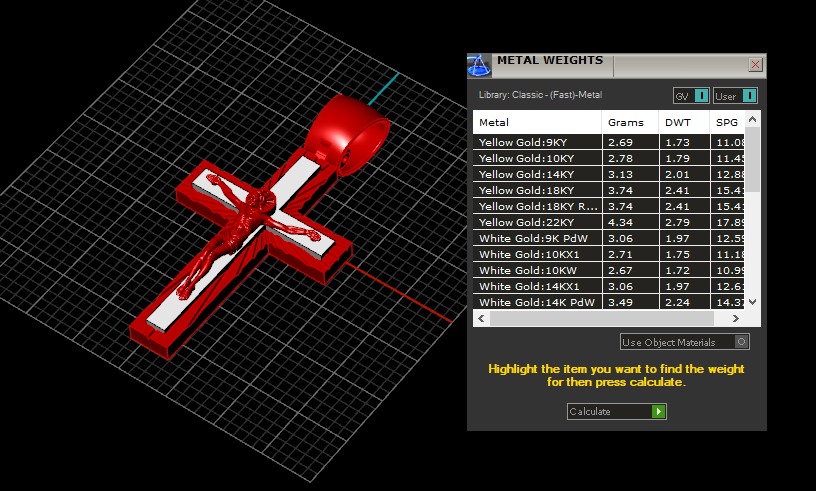The height and width of the screenshot is (491, 816).
Task: Click the Calculate button
Action: [x=617, y=411]
